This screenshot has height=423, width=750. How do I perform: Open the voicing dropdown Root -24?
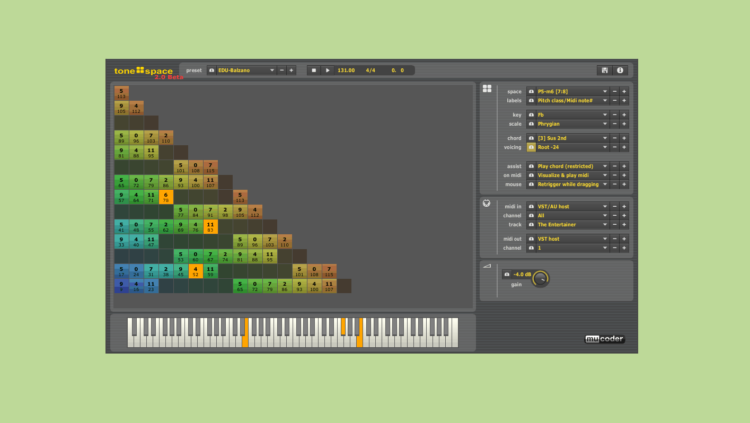coord(572,147)
